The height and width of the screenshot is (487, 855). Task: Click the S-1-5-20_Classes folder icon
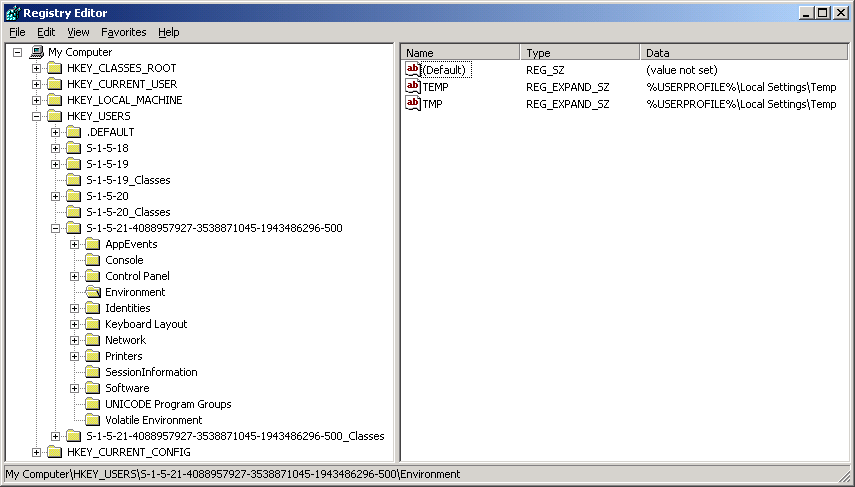[x=74, y=212]
